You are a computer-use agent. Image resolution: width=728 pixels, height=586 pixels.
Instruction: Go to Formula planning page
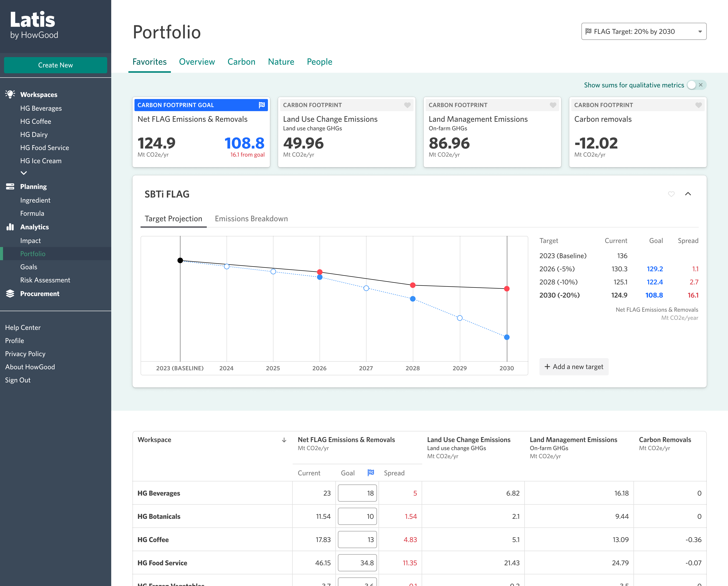point(32,213)
